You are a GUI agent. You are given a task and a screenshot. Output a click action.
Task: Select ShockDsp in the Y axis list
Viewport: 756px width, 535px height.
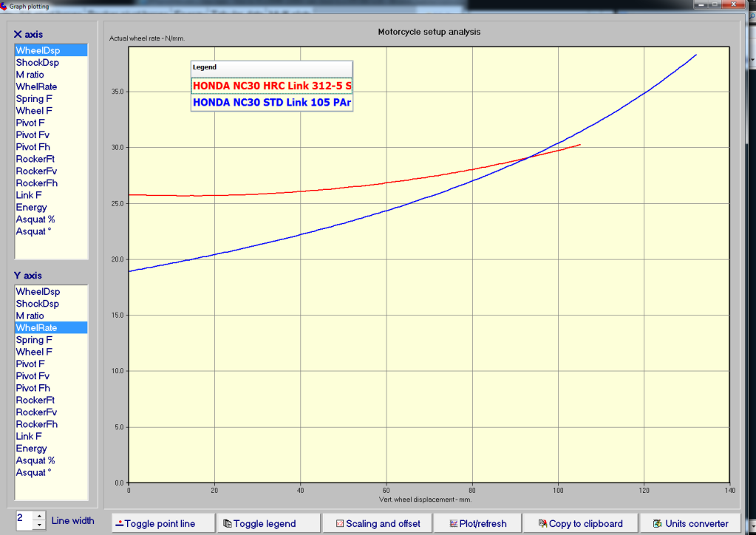click(x=51, y=304)
